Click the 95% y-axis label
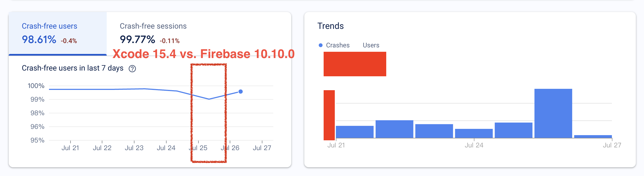Viewport: 644px width, 176px height. [37, 140]
